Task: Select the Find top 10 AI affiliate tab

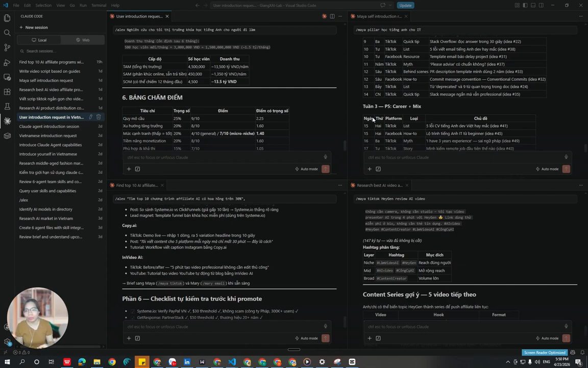Action: 137,185
